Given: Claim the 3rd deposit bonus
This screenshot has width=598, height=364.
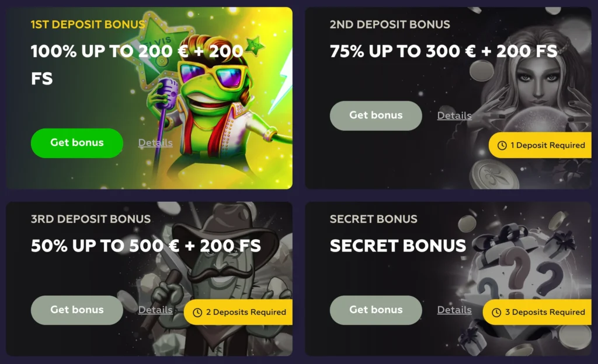Looking at the screenshot, I should (x=77, y=310).
